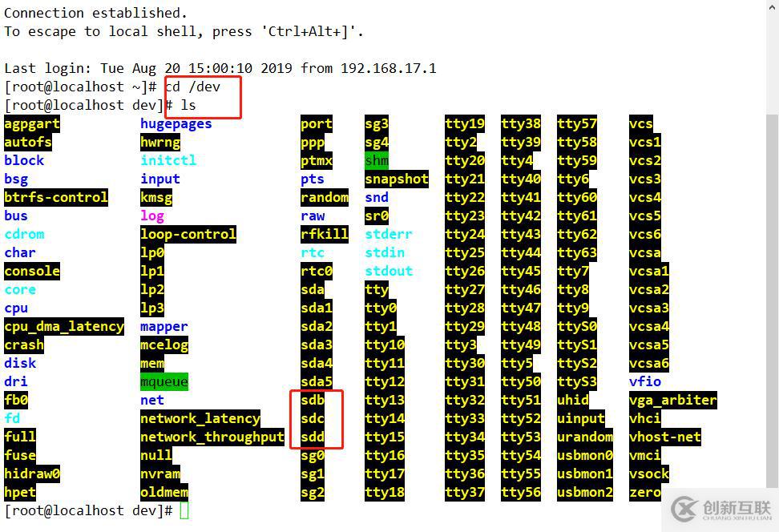This screenshot has height=532, width=779.
Task: Select the 'hpet' entry
Action: pyautogui.click(x=20, y=492)
